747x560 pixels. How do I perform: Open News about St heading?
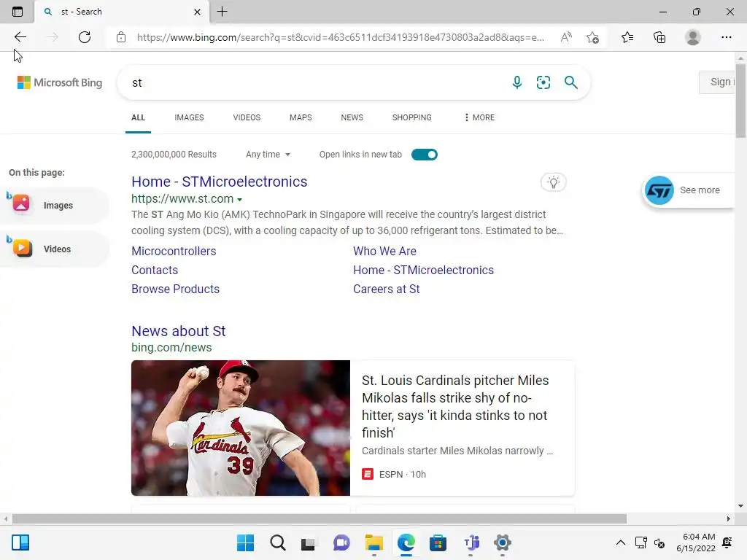click(179, 331)
